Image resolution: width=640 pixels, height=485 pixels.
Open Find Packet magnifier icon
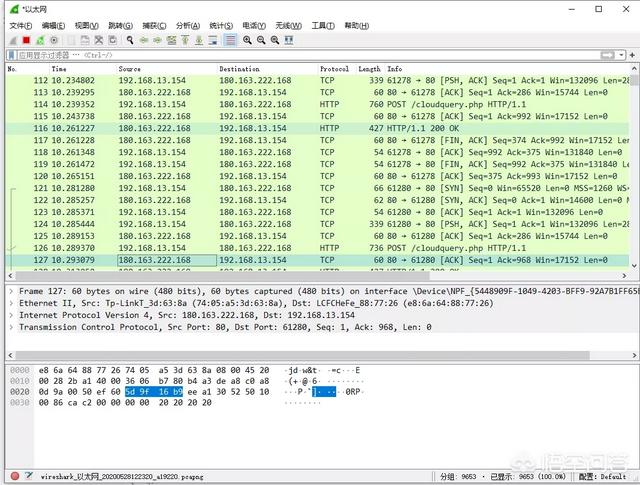pos(130,40)
